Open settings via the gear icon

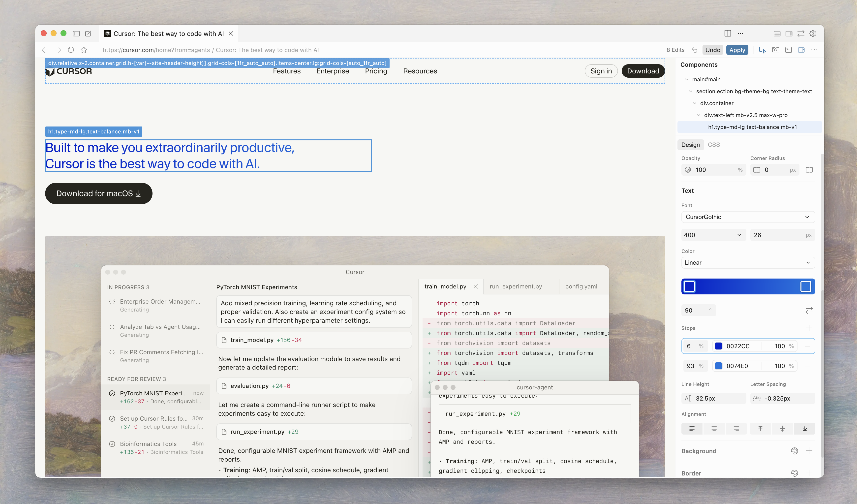click(x=813, y=33)
